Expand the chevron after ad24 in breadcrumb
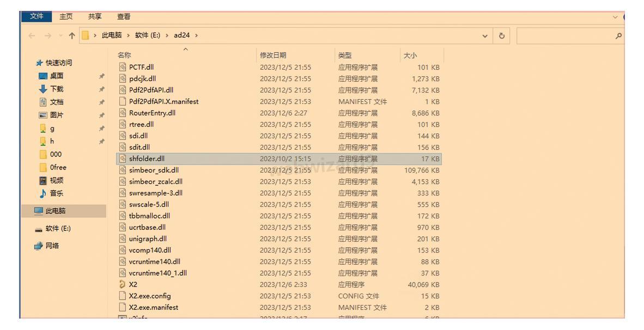 pos(196,35)
